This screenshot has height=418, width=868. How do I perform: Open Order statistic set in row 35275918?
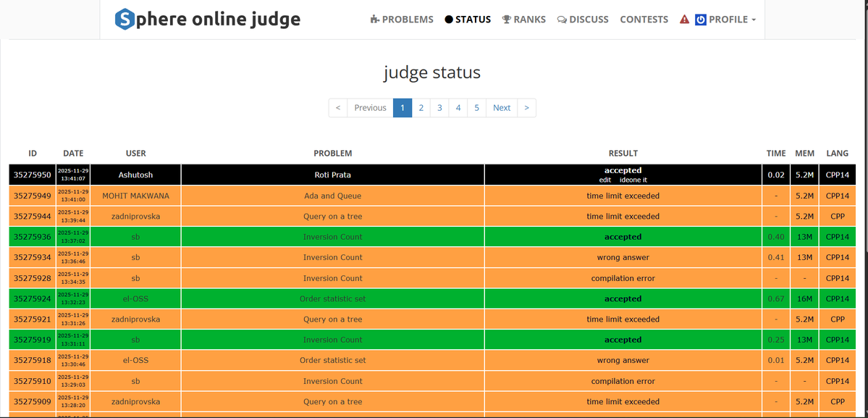click(x=333, y=361)
